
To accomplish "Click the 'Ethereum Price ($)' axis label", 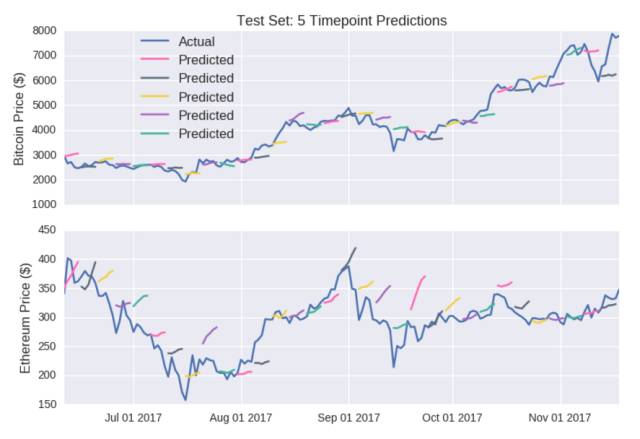I will coord(25,318).
